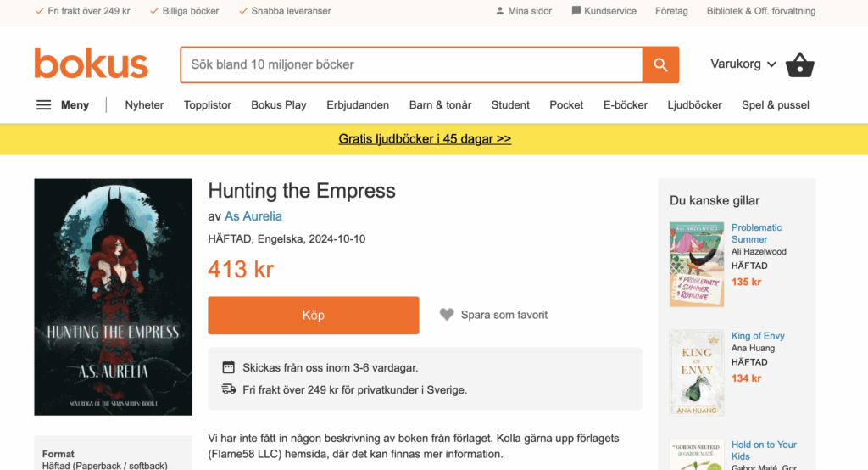Select the Ljudböcker menu item

pos(695,104)
